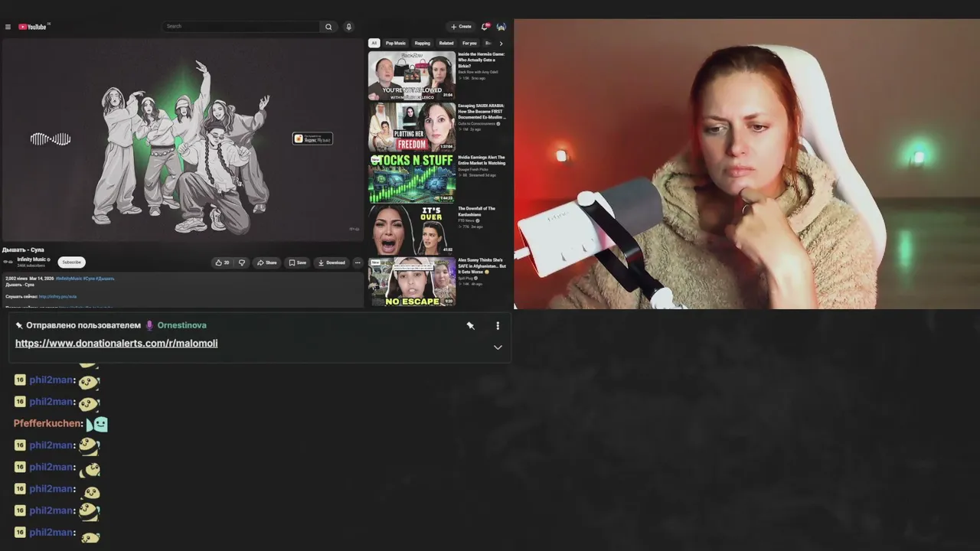Open the Create button on YouTube
980x551 pixels.
461,27
